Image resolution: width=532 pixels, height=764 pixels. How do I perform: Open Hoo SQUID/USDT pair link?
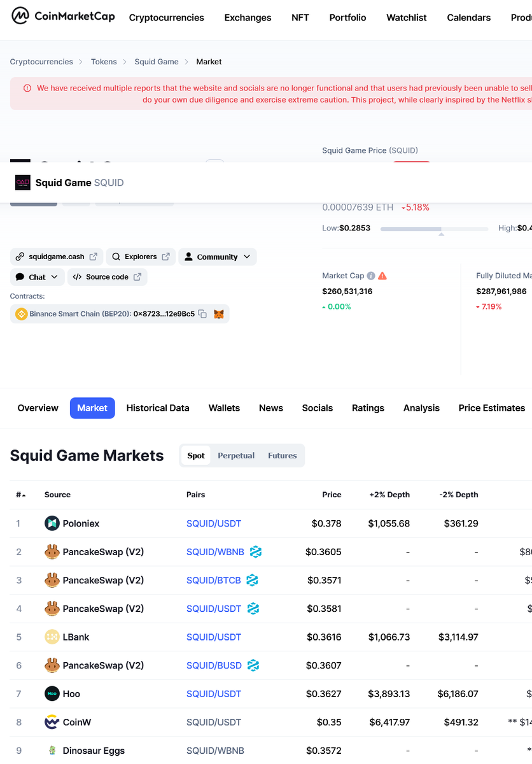[214, 694]
